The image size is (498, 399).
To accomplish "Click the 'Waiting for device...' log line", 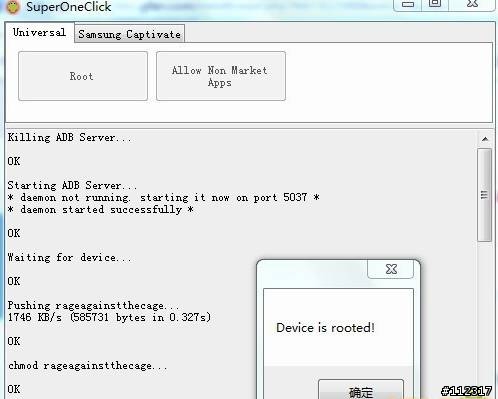I will (69, 257).
